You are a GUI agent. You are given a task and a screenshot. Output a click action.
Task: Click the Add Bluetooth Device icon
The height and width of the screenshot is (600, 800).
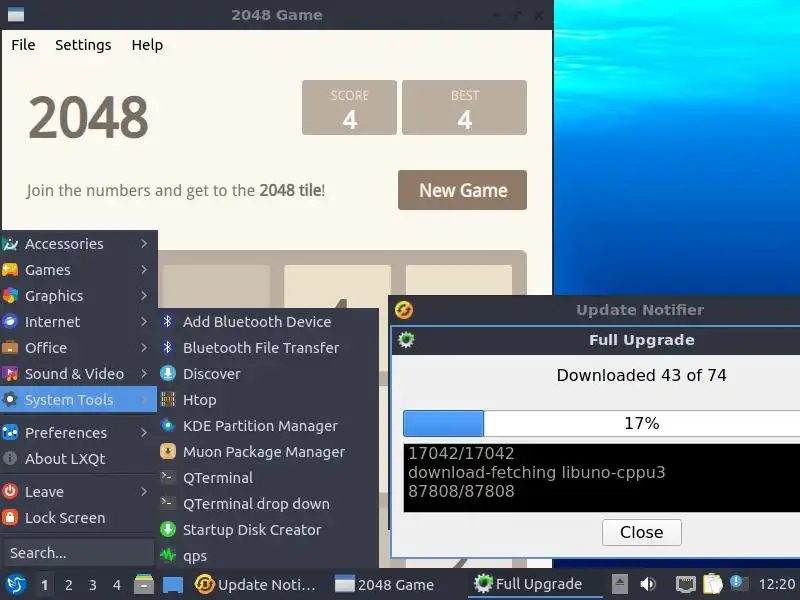[x=168, y=321]
